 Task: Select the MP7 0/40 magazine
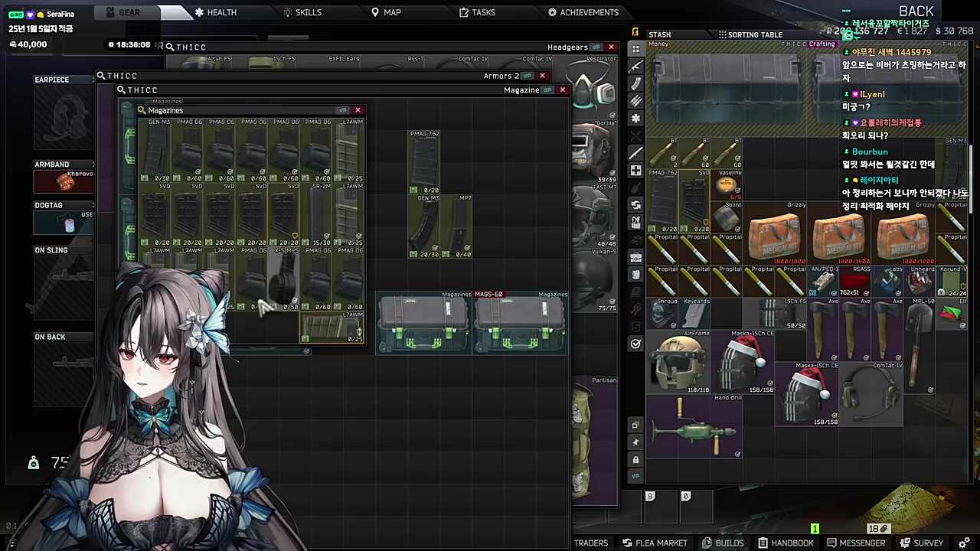456,227
